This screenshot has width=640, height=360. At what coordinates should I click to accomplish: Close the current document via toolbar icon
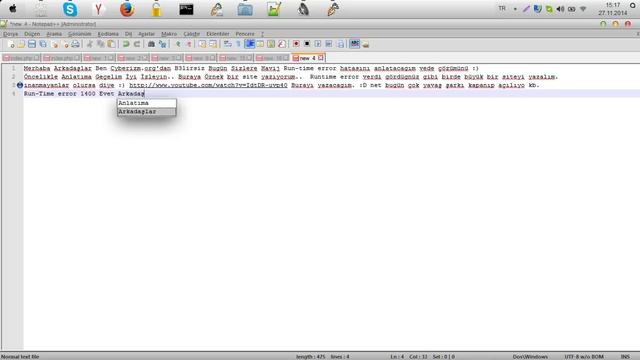pos(54,44)
